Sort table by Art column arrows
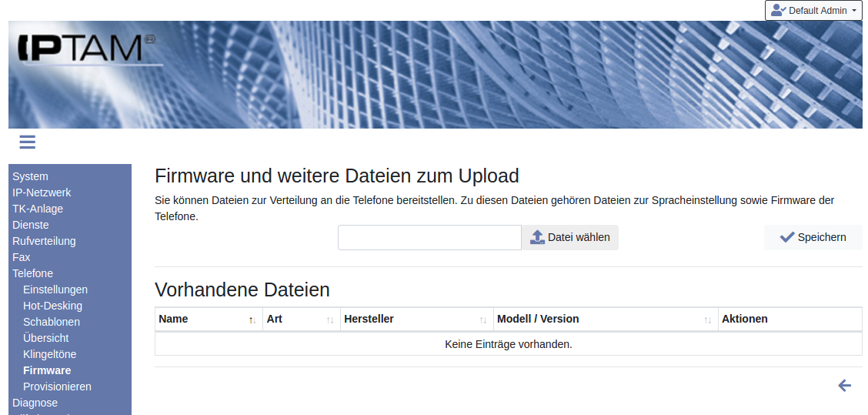Viewport: 868px width, 415px height. click(330, 320)
